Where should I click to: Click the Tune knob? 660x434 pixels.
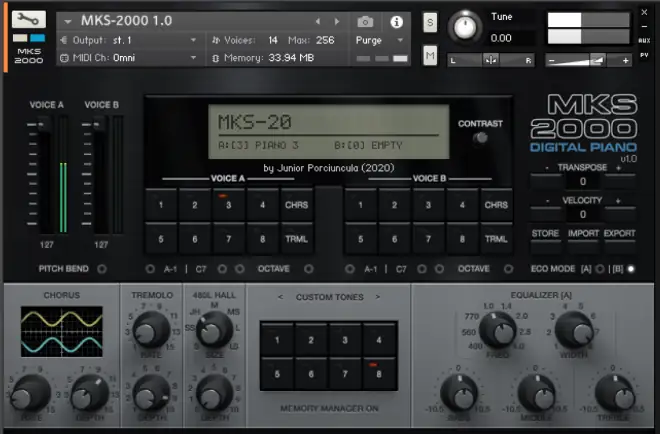[465, 27]
